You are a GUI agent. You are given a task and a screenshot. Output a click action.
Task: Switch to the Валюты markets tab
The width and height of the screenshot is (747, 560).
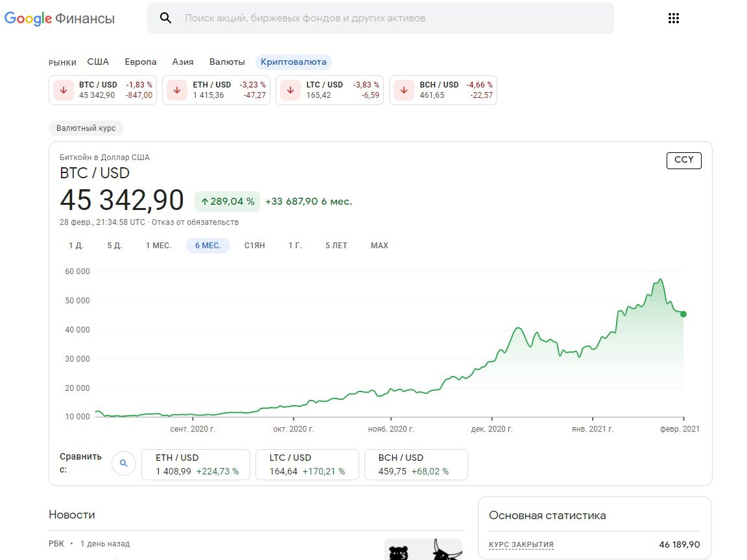tap(227, 62)
